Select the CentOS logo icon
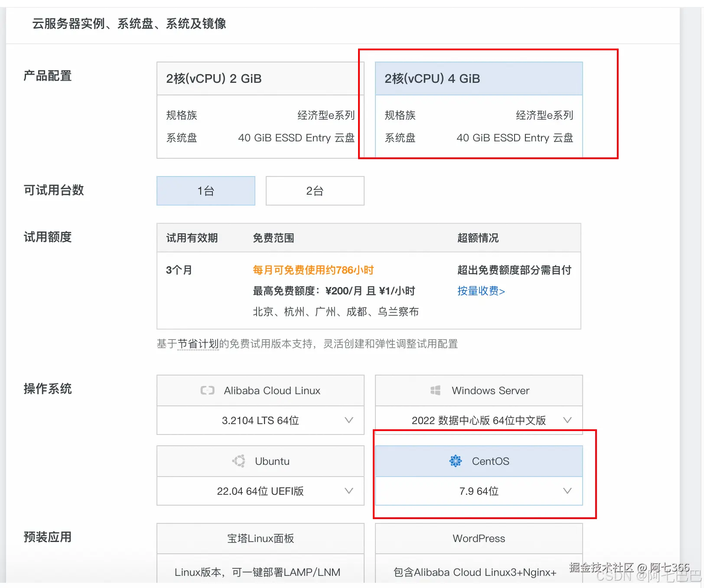The width and height of the screenshot is (704, 588). point(456,461)
